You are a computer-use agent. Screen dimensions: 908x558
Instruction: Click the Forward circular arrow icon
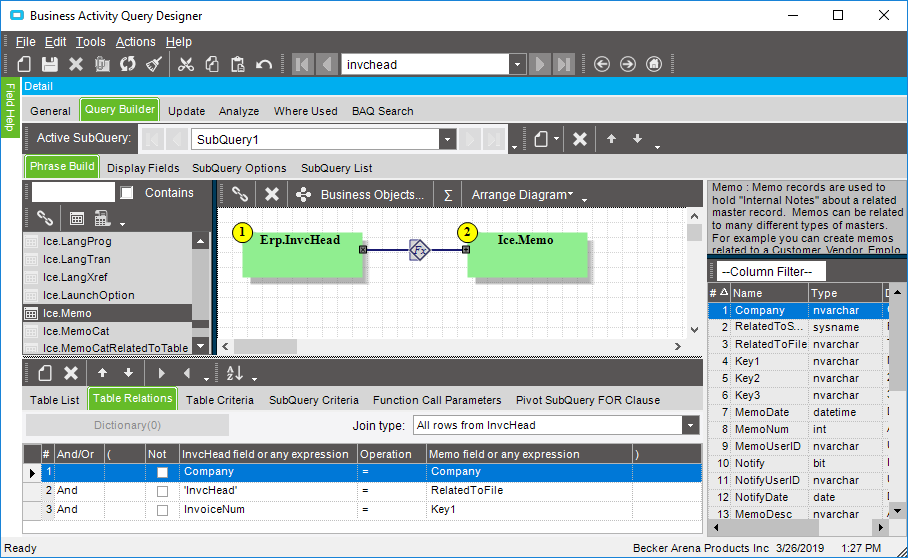point(628,64)
